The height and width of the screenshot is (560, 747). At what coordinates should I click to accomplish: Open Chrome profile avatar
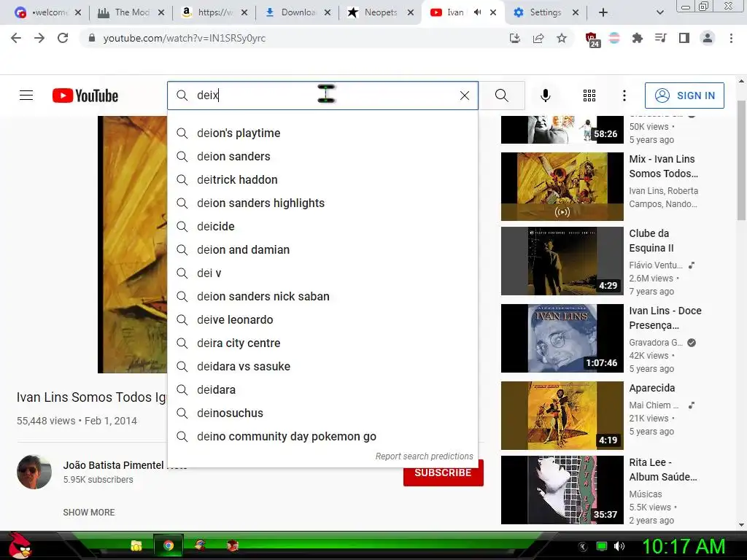(x=708, y=38)
